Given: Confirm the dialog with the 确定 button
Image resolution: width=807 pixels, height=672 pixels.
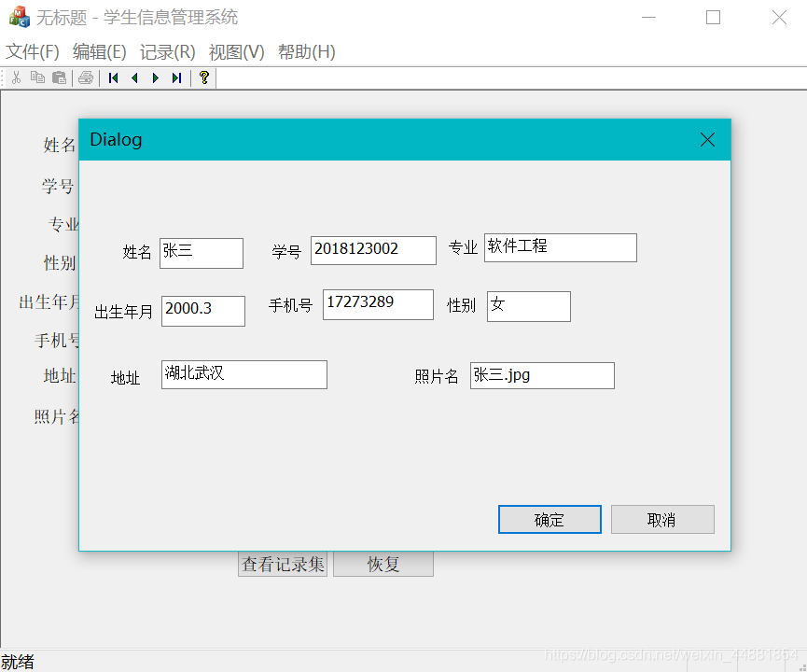Looking at the screenshot, I should [549, 519].
